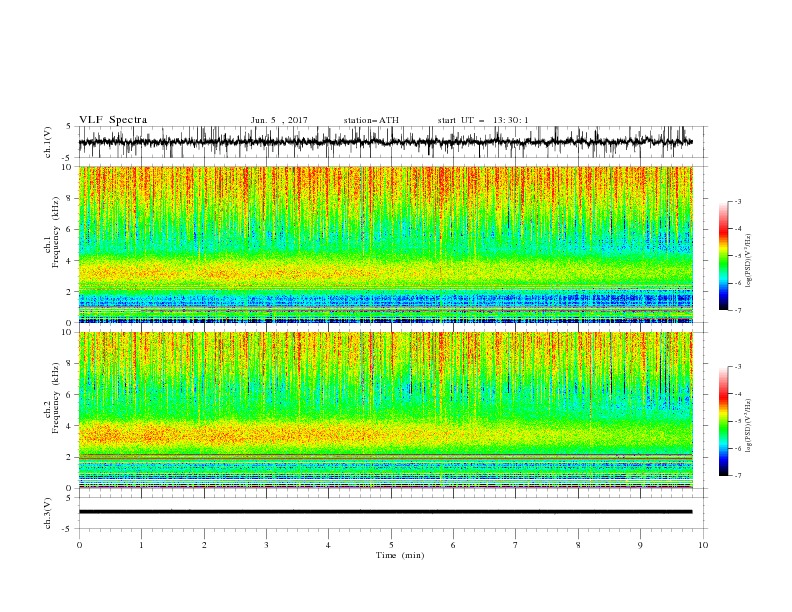Click the "ch.1(V)" axis label

coord(48,142)
